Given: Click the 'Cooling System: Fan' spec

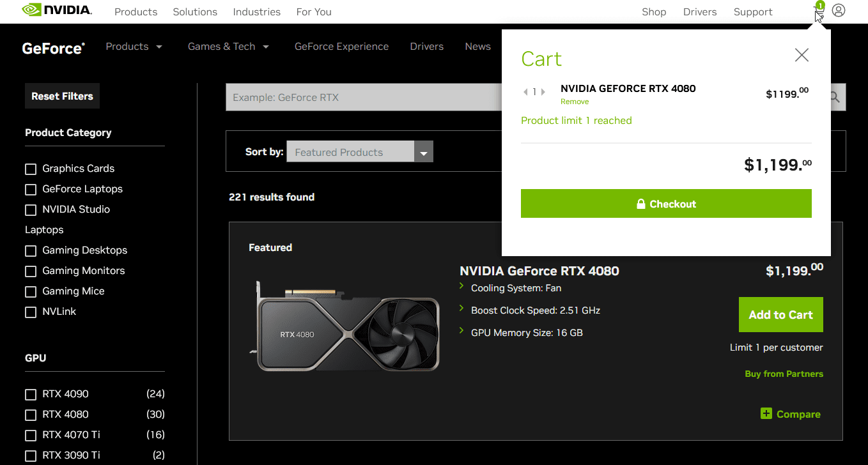Looking at the screenshot, I should click(x=516, y=288).
